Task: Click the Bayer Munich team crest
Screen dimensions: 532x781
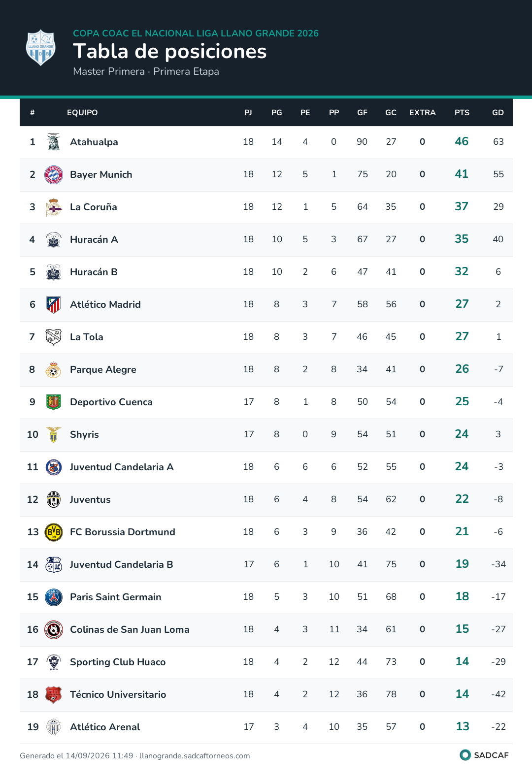Action: coord(54,175)
